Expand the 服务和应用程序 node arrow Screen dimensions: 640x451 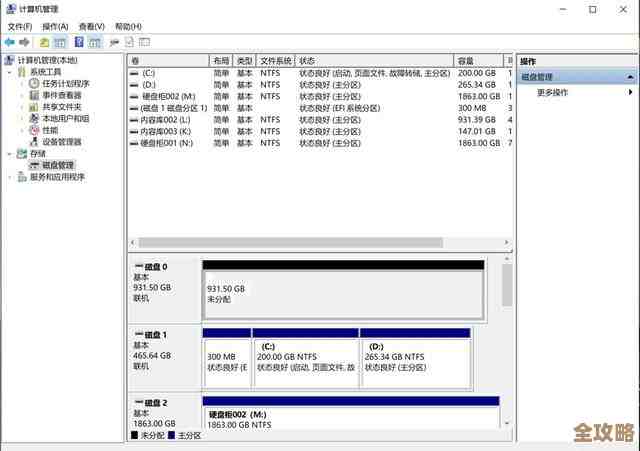10,177
